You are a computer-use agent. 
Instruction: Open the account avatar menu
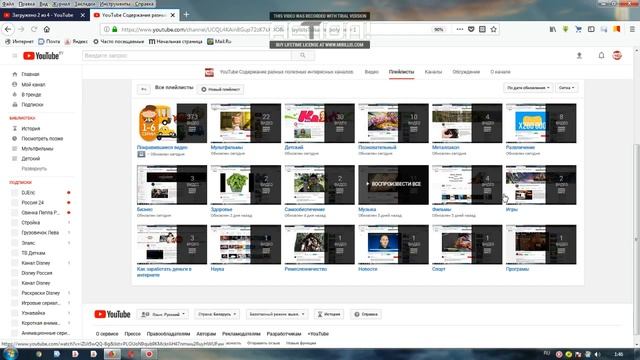pos(617,56)
